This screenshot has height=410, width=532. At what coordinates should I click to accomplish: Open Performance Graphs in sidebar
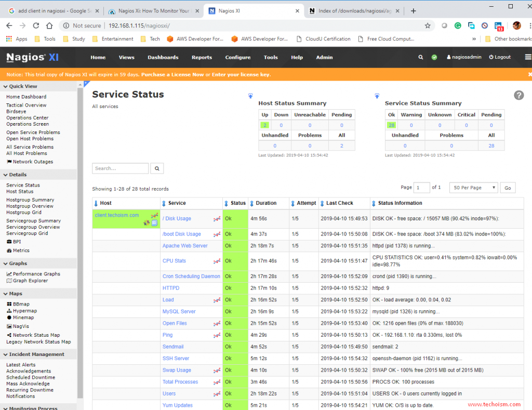tap(36, 274)
